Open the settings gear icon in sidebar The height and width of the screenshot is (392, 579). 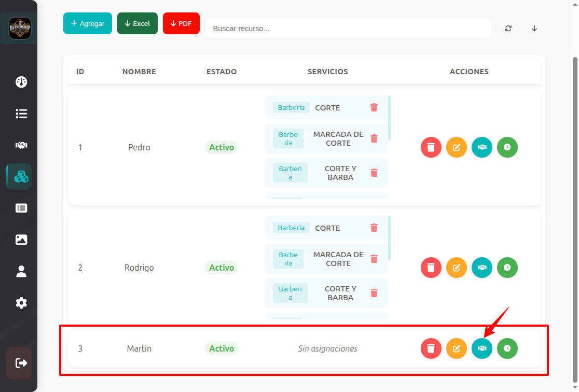21,303
